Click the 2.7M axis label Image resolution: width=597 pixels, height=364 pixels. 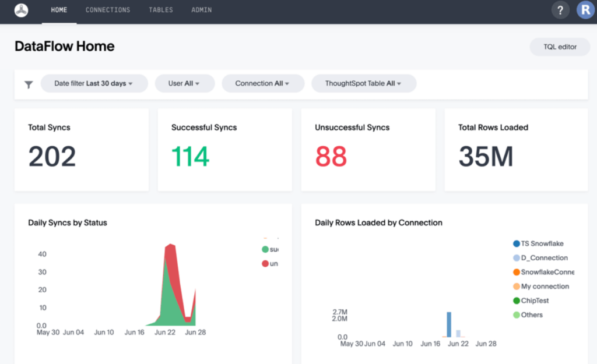tap(340, 312)
